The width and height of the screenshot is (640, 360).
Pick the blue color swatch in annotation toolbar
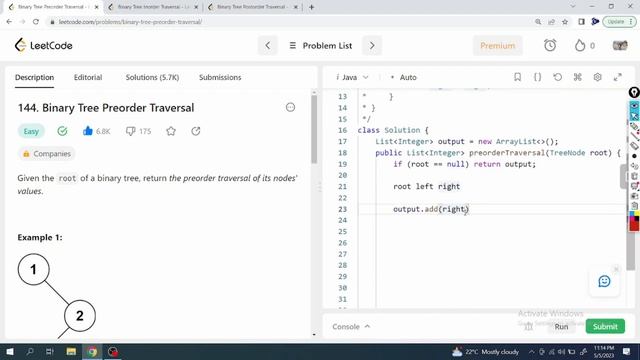pos(633,214)
